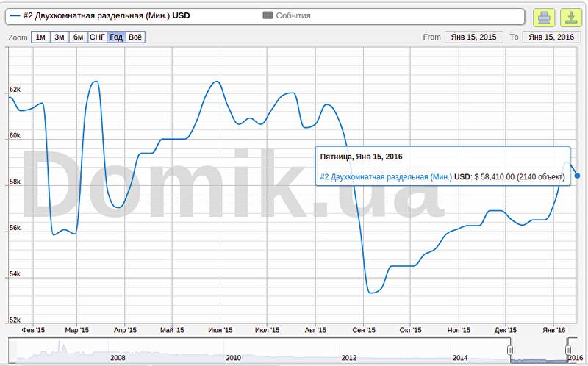This screenshot has height=366, width=588.
Task: Select the 3м zoom range
Action: [x=60, y=37]
